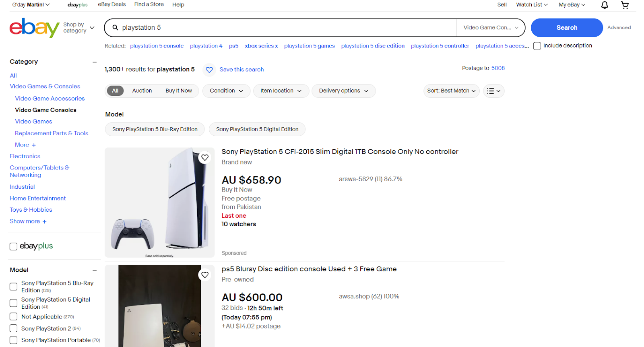
Task: View seller awsa.shop info
Action: [369, 296]
